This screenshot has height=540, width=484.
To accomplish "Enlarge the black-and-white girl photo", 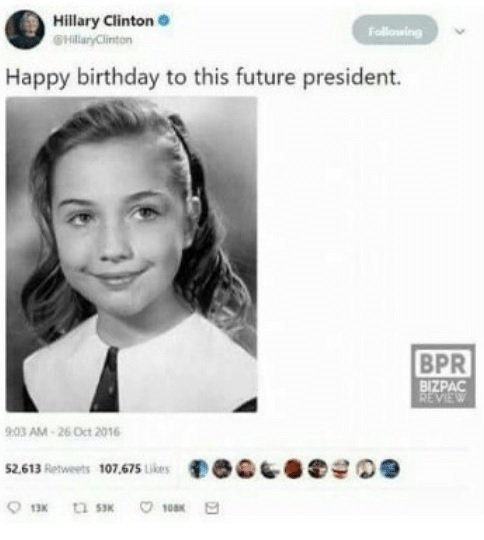I will (x=132, y=255).
